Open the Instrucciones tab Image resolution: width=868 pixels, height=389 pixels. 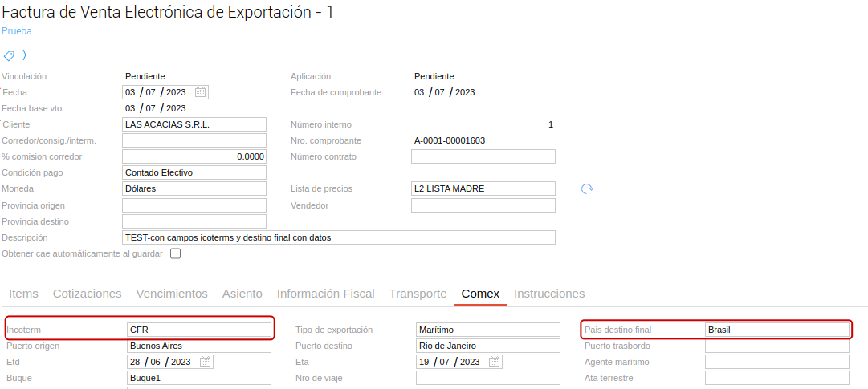click(x=549, y=294)
